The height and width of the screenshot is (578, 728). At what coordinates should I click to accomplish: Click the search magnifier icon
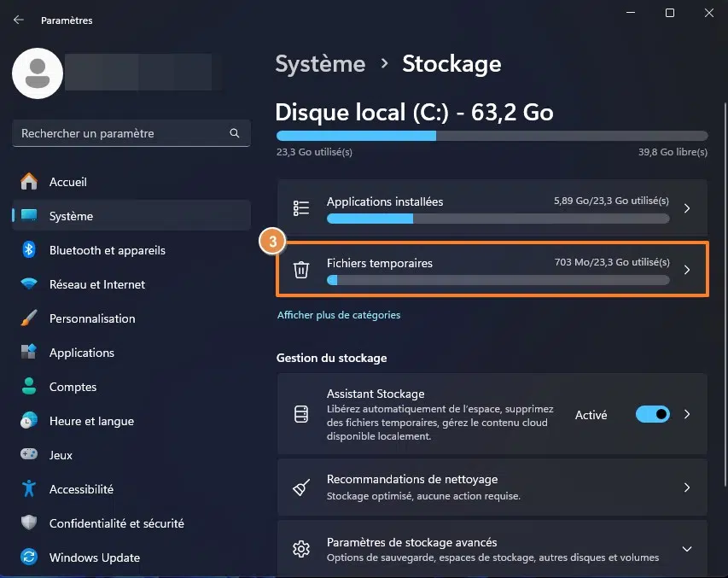235,134
